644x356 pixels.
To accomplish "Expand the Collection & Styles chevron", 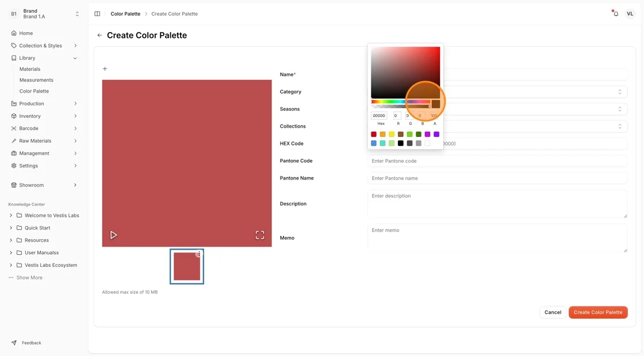I will [75, 45].
